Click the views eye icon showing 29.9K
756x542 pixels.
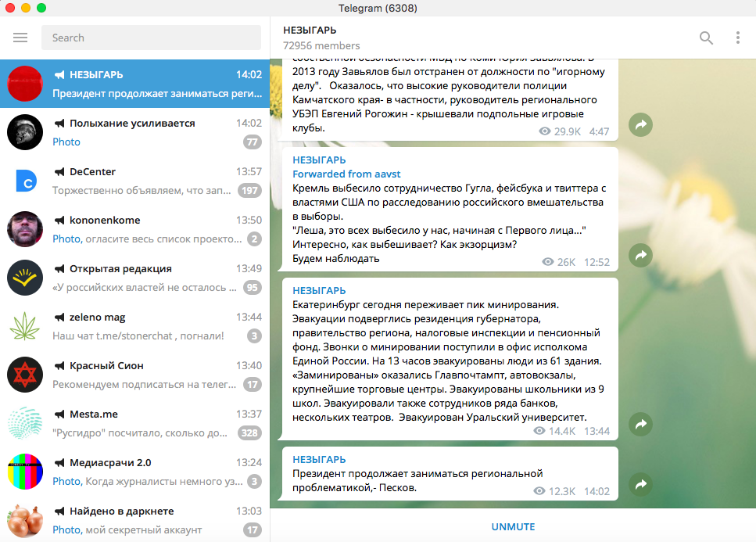click(545, 131)
